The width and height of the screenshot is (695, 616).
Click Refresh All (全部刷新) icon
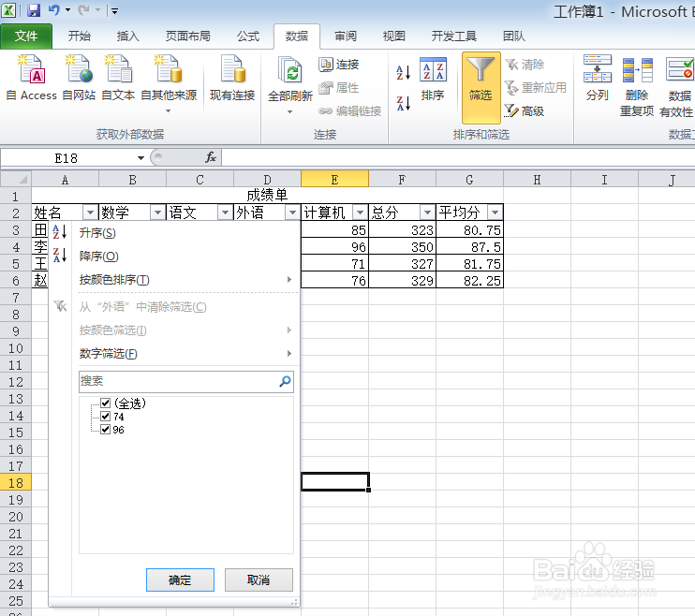click(x=290, y=70)
